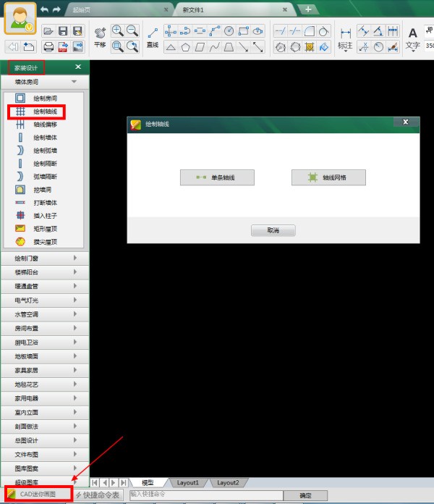Image resolution: width=434 pixels, height=504 pixels.
Task: Open the 标注 dimension tool dropdown
Action: click(346, 46)
